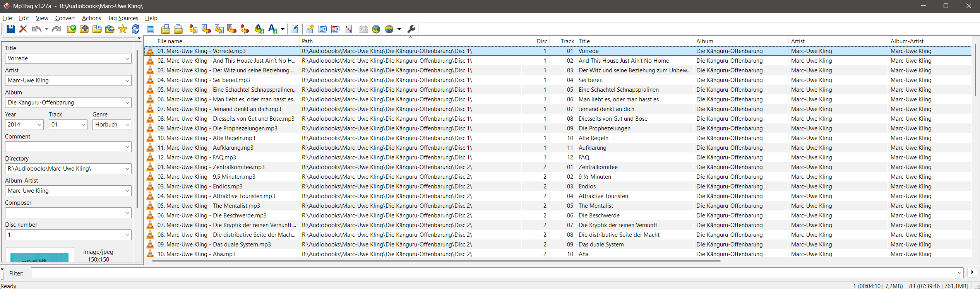Screen dimensions: 980x289
Task: Open the Convert menu
Action: click(x=65, y=18)
